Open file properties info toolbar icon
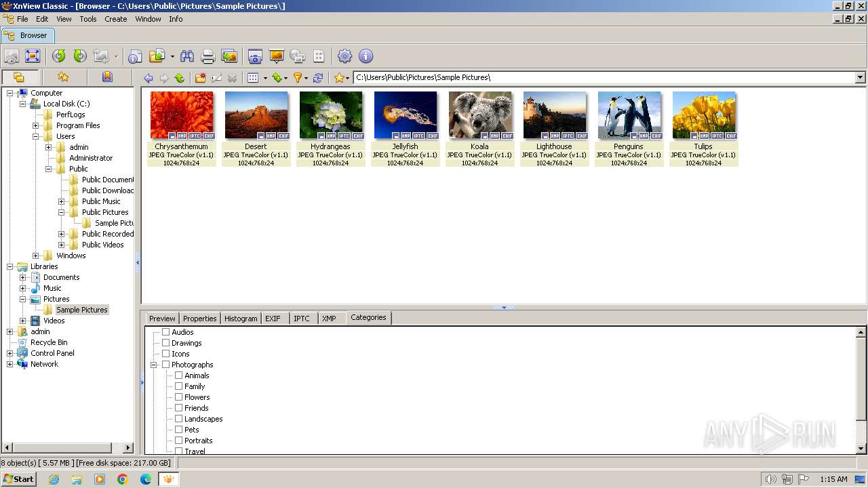This screenshot has height=488, width=868. coord(136,56)
